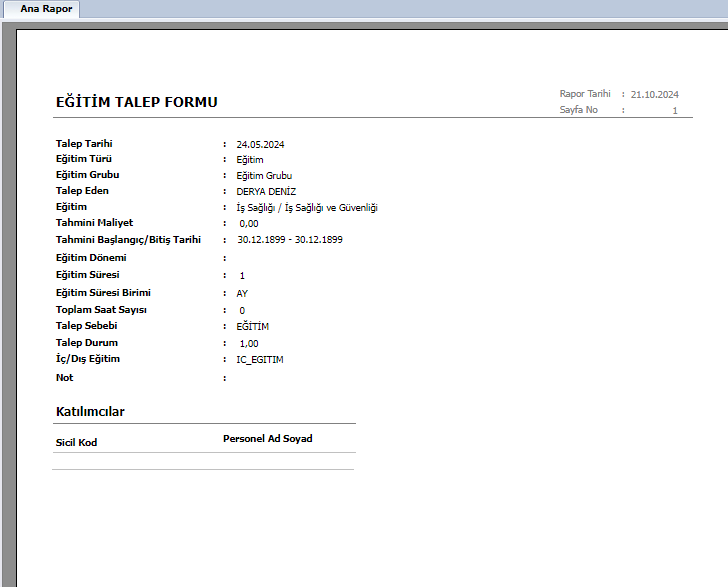
Task: Click the Eğitim Dönemi label
Action: click(91, 258)
